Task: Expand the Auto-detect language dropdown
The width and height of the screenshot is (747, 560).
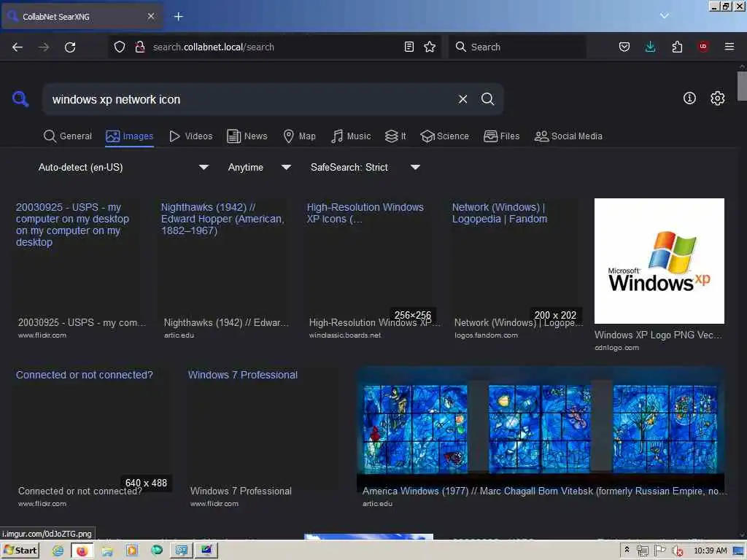Action: click(x=123, y=167)
